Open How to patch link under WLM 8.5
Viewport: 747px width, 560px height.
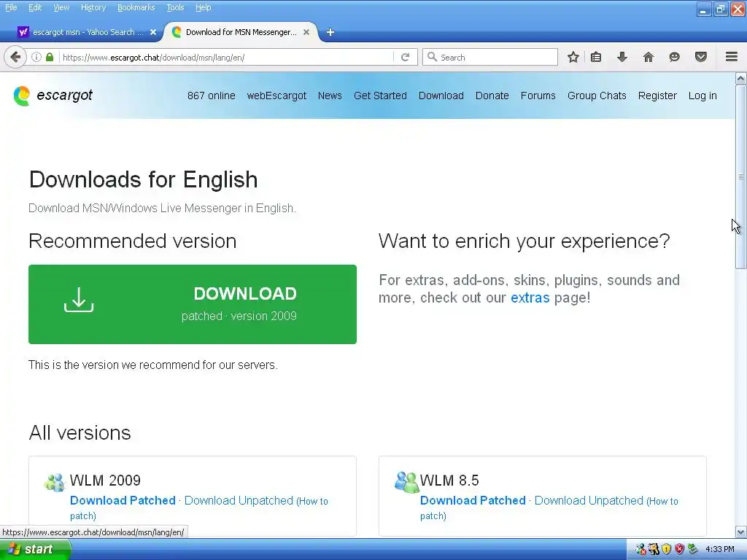click(x=664, y=502)
